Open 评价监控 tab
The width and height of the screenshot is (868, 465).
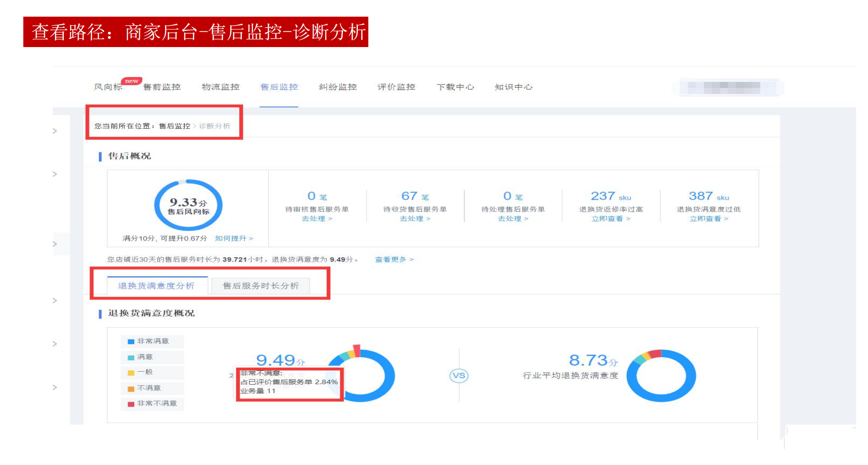click(x=396, y=87)
